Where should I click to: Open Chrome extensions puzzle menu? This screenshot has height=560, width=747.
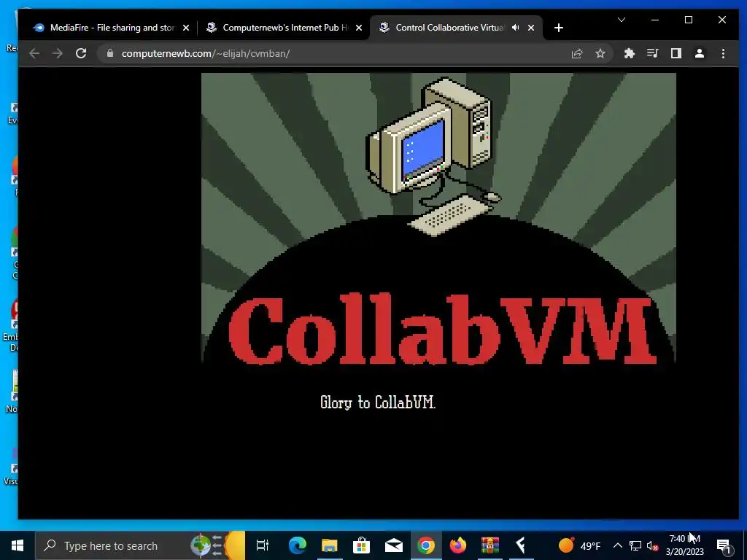[630, 53]
